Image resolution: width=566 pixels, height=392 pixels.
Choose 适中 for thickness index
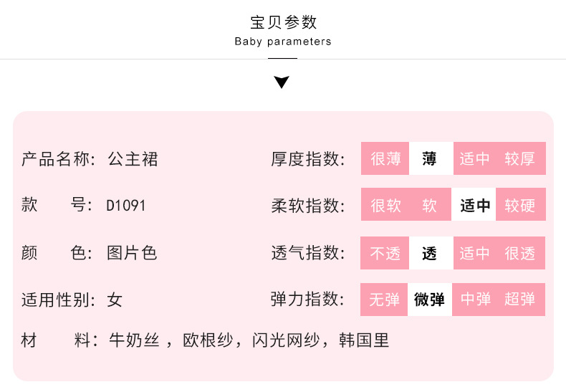pos(474,158)
